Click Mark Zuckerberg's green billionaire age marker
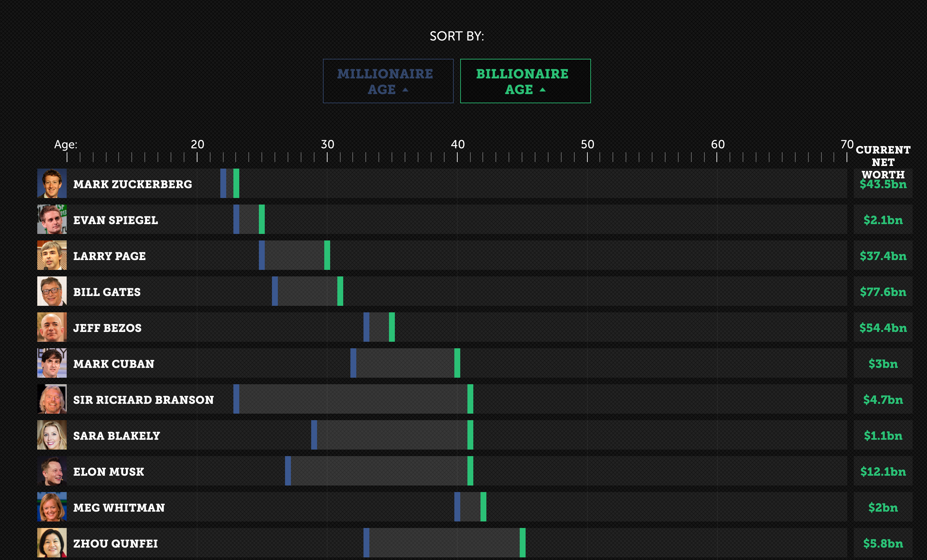Viewport: 927px width, 560px height. coord(236,183)
